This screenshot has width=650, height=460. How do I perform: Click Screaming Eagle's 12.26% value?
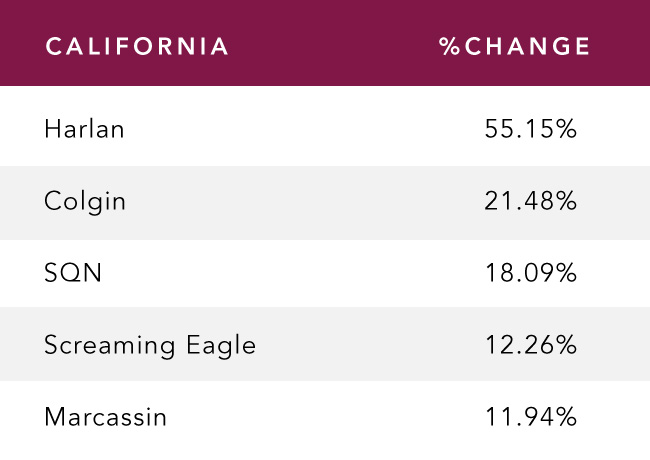pyautogui.click(x=531, y=345)
